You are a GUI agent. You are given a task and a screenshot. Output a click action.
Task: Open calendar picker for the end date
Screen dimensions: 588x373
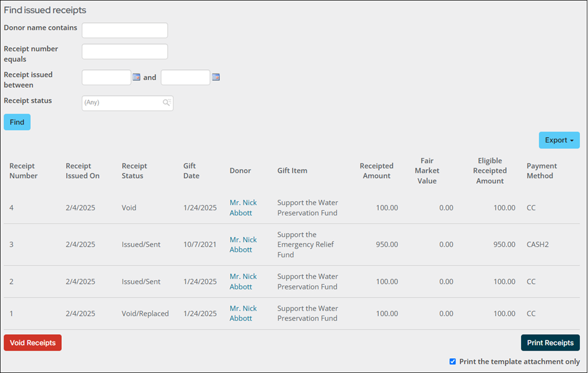click(x=215, y=77)
